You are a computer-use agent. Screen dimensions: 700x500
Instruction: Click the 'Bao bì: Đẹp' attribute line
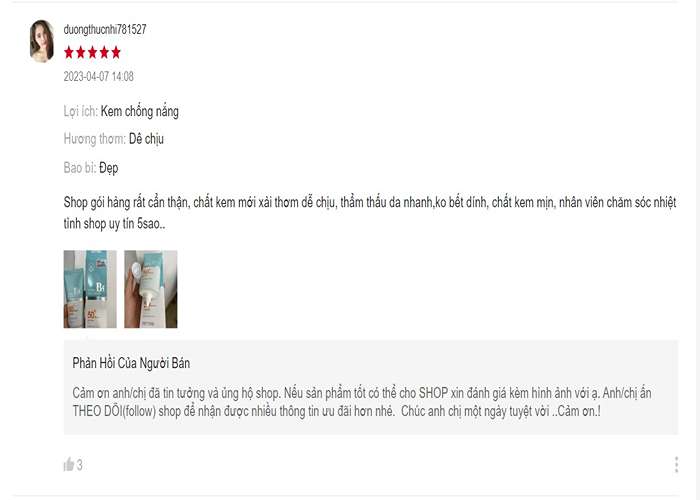click(91, 168)
